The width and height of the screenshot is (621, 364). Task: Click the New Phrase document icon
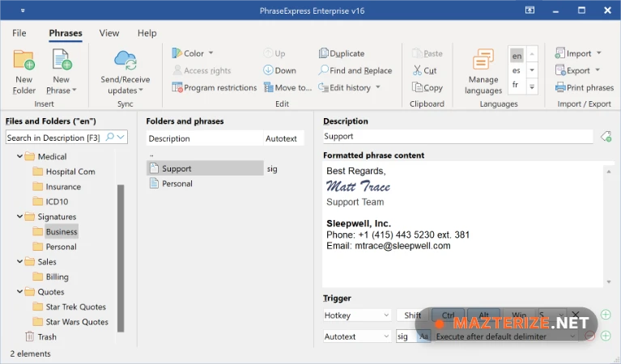[x=62, y=60]
